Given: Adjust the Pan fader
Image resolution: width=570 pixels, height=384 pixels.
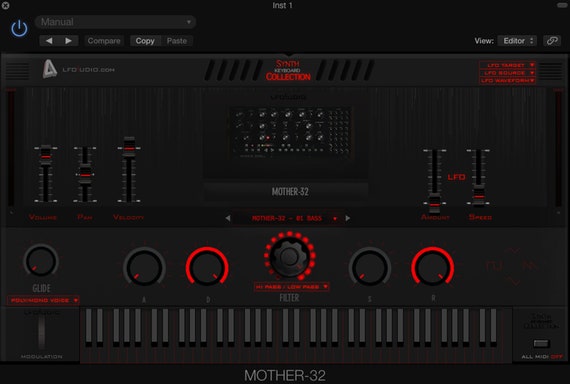Looking at the screenshot, I should tap(85, 175).
